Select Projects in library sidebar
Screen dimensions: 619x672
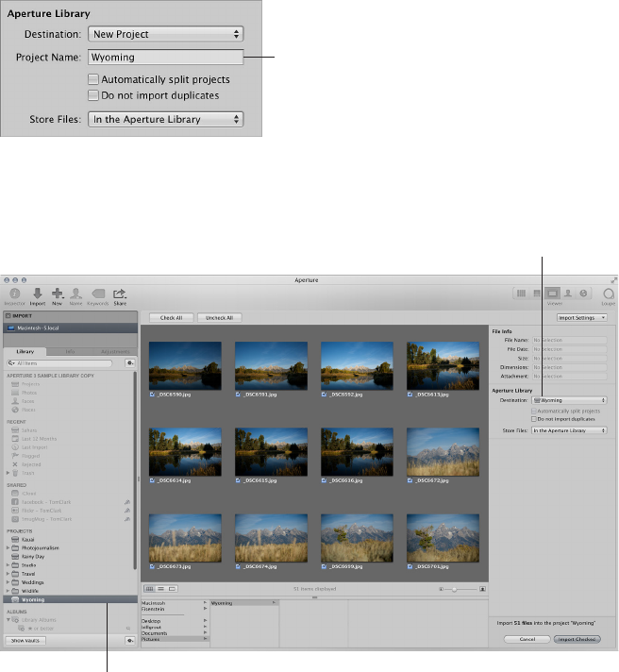tap(30, 384)
